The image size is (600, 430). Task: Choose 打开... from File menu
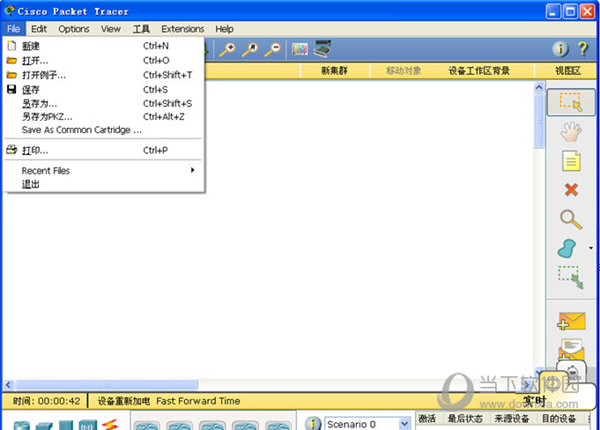click(103, 60)
